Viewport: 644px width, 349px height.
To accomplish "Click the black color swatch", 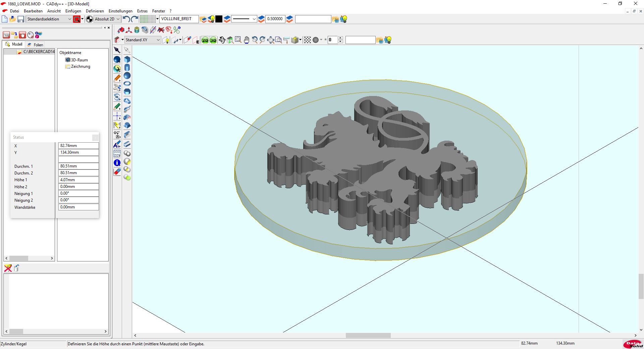I will click(x=219, y=19).
